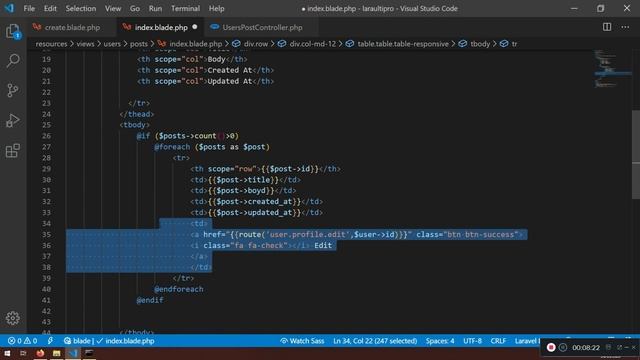The height and width of the screenshot is (360, 640).
Task: Open the Run and Debug view
Action: 13,120
